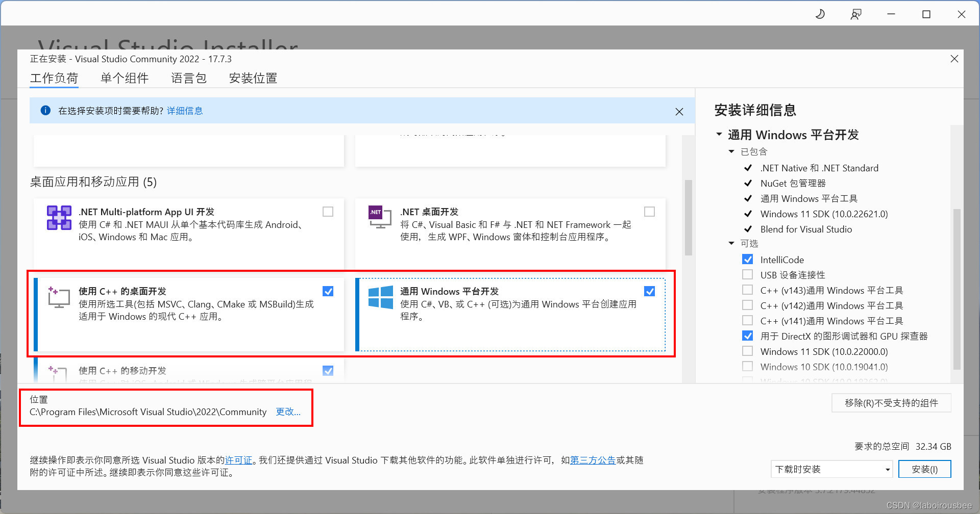Switch to 工作负荷 tab
Viewport: 980px width, 514px height.
(54, 78)
